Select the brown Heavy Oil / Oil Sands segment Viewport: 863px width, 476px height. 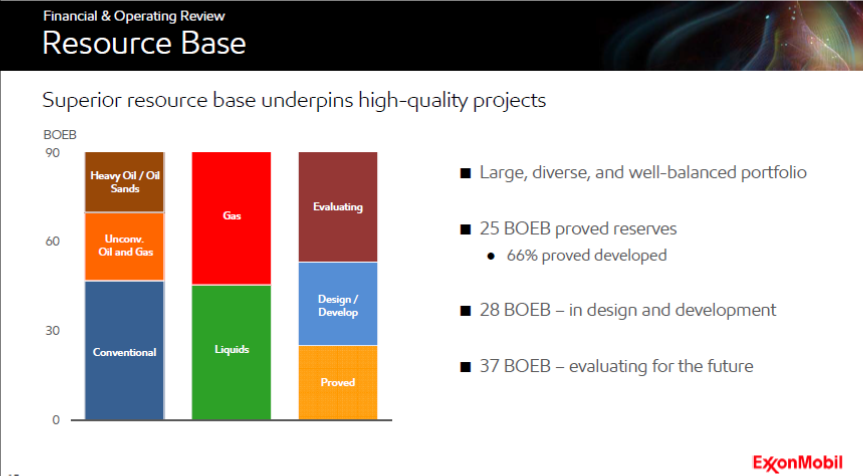pos(124,182)
